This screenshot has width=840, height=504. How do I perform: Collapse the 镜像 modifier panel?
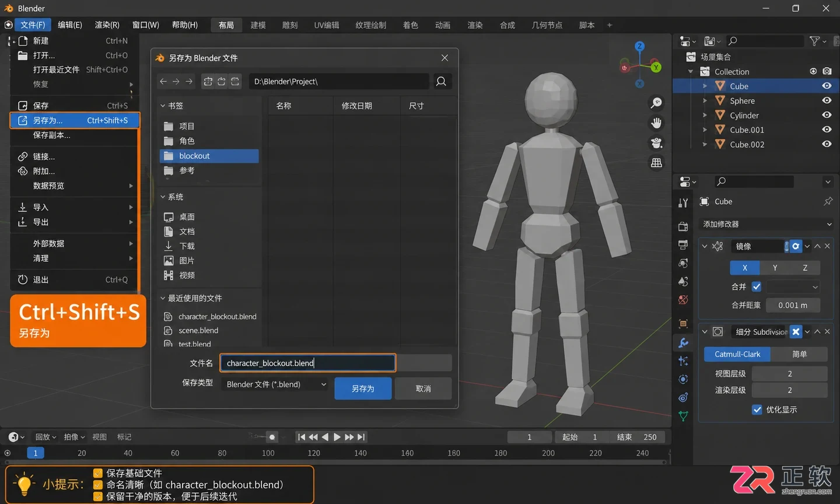click(x=705, y=246)
